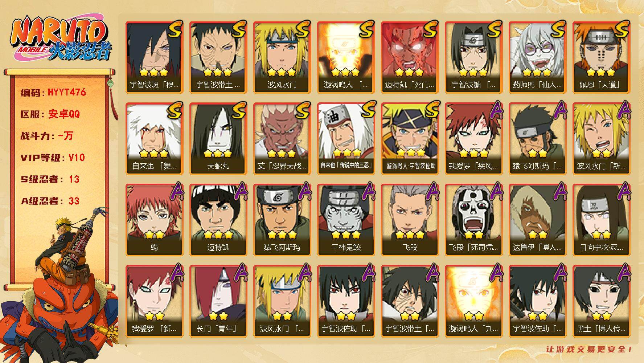644x363 pixels.
Task: Select the 波风水门 S-rank ninja card
Action: pyautogui.click(x=282, y=57)
